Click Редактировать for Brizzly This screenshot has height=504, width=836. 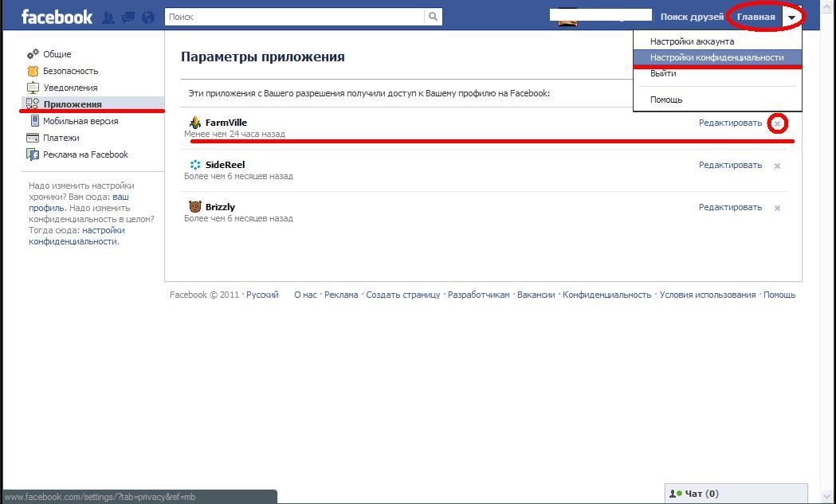point(731,207)
